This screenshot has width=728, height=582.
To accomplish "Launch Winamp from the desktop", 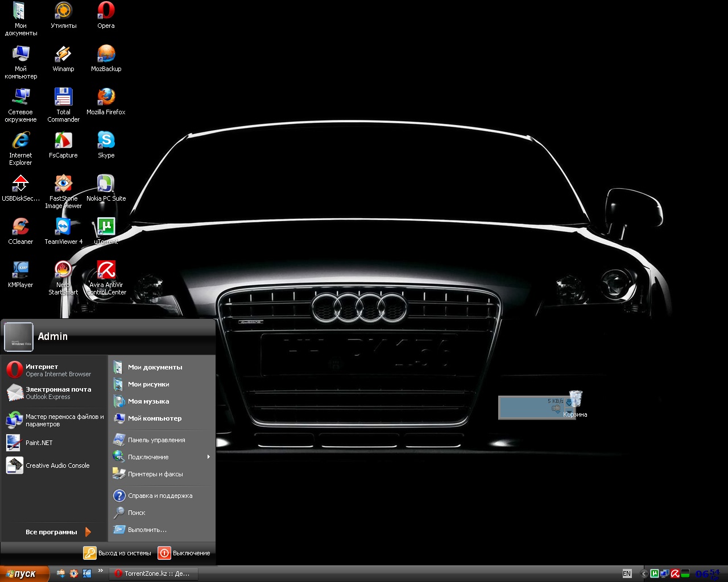I will tap(63, 59).
